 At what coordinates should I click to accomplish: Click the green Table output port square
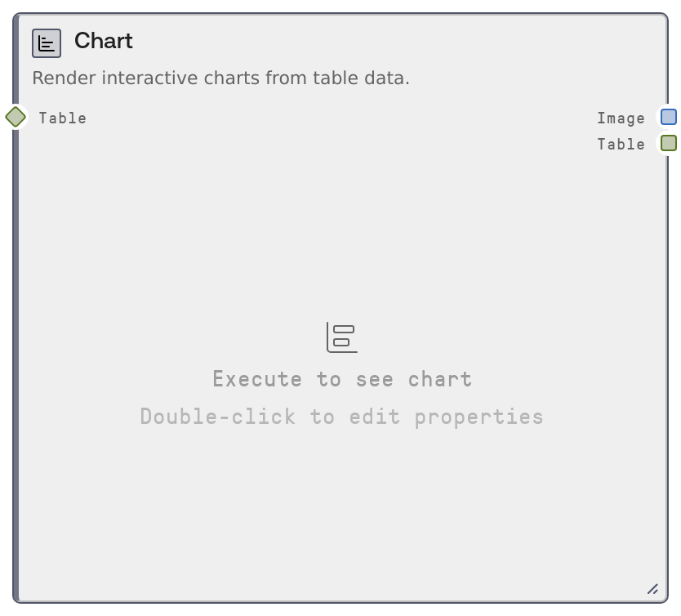point(669,143)
